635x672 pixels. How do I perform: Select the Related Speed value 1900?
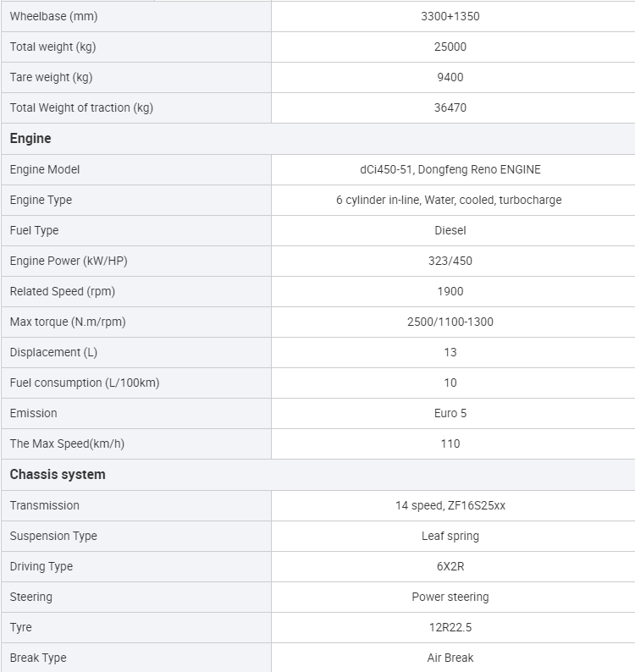(450, 291)
